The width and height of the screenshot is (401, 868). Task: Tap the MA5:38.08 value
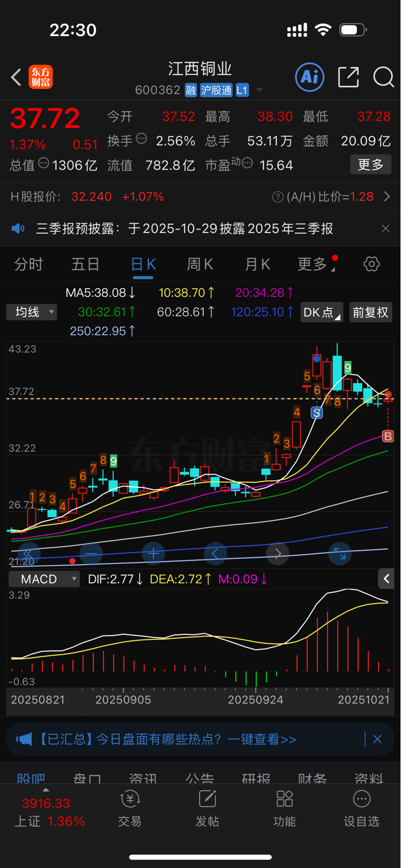click(101, 293)
